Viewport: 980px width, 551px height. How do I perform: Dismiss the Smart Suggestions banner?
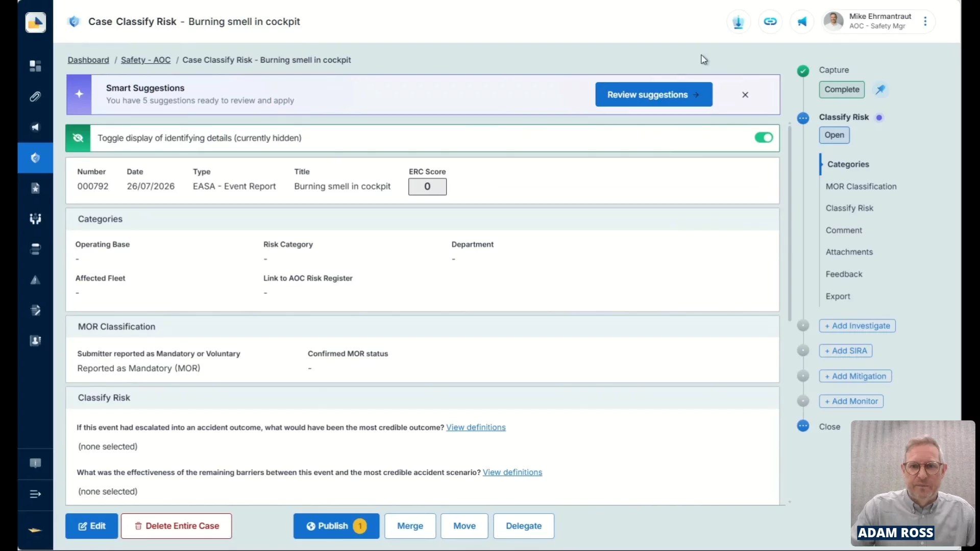click(x=745, y=95)
